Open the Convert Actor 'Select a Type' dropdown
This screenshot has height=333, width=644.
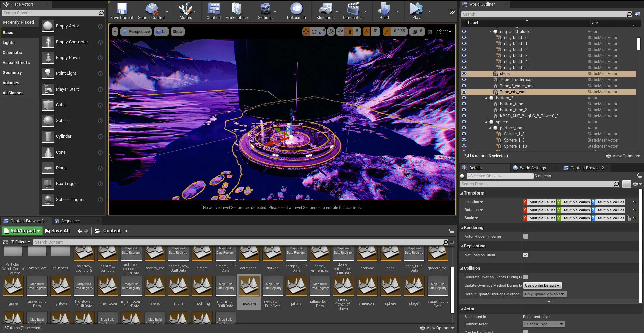click(x=543, y=324)
